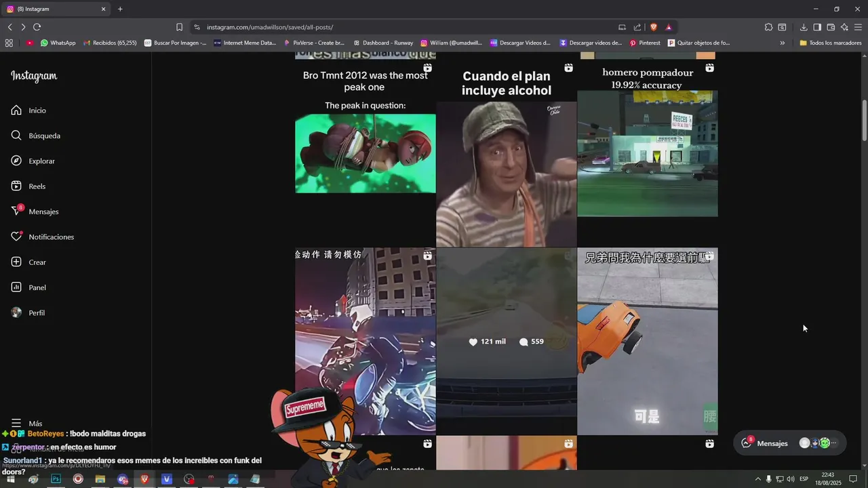Open the Panel dashboard icon

16,287
